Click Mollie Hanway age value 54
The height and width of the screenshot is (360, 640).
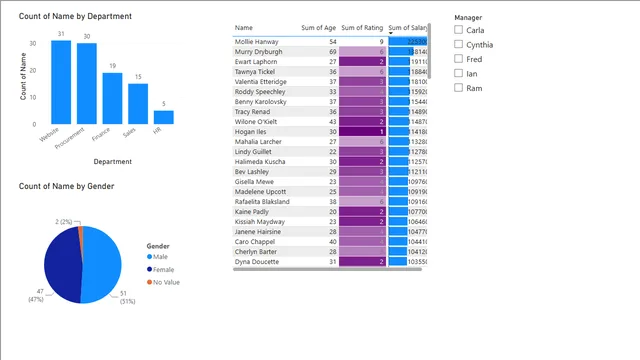coord(333,42)
